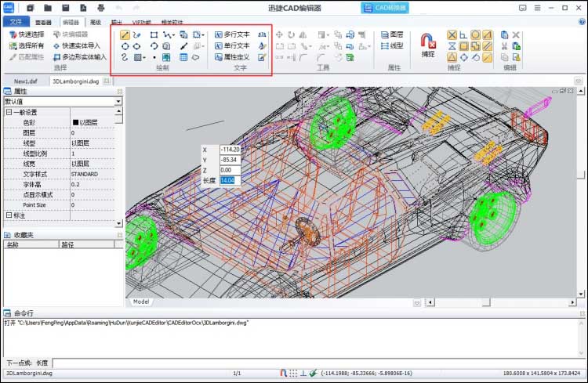Click the black 色彩 color swatch
Image resolution: width=588 pixels, height=383 pixels.
(x=75, y=122)
